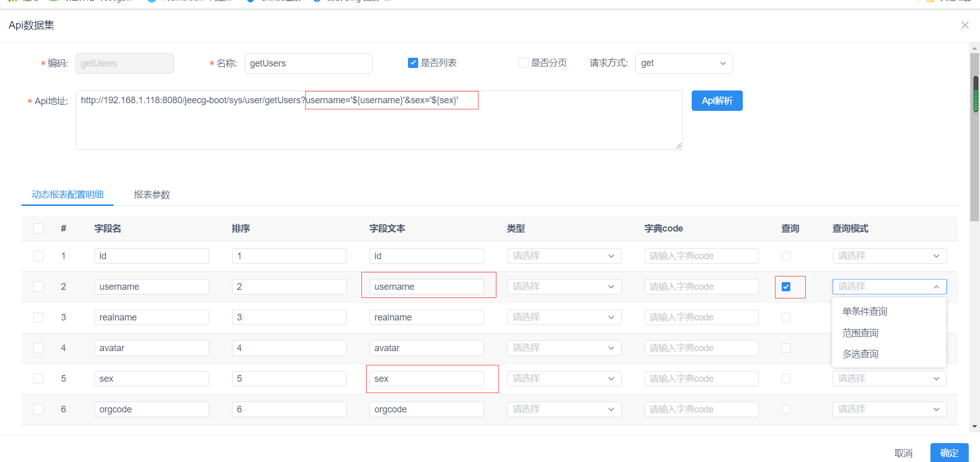Enable the 查询 checkbox for avatar row
This screenshot has width=980, height=462.
point(786,348)
